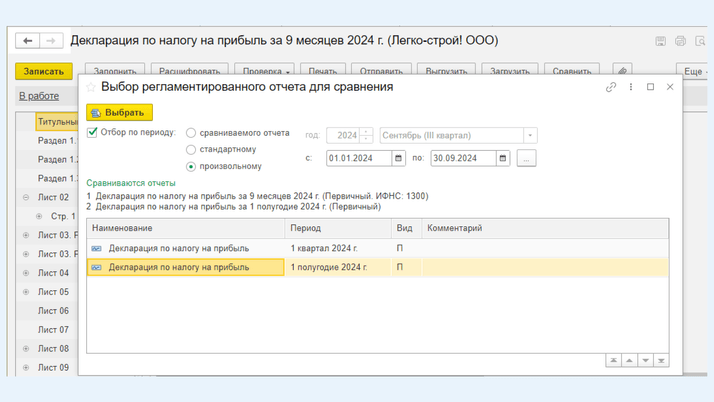Open the В работе status link
This screenshot has height=402, width=714.
coord(39,96)
